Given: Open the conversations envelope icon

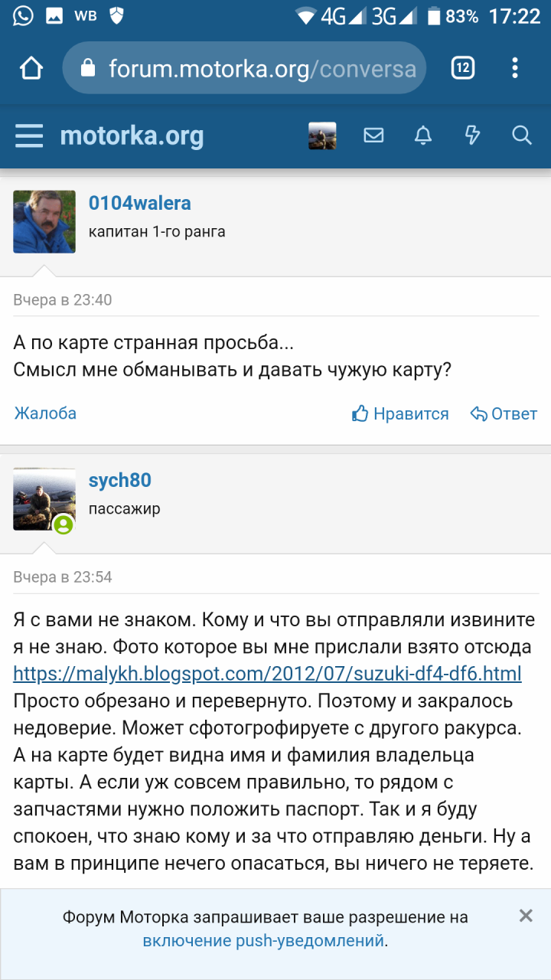Looking at the screenshot, I should [x=373, y=136].
